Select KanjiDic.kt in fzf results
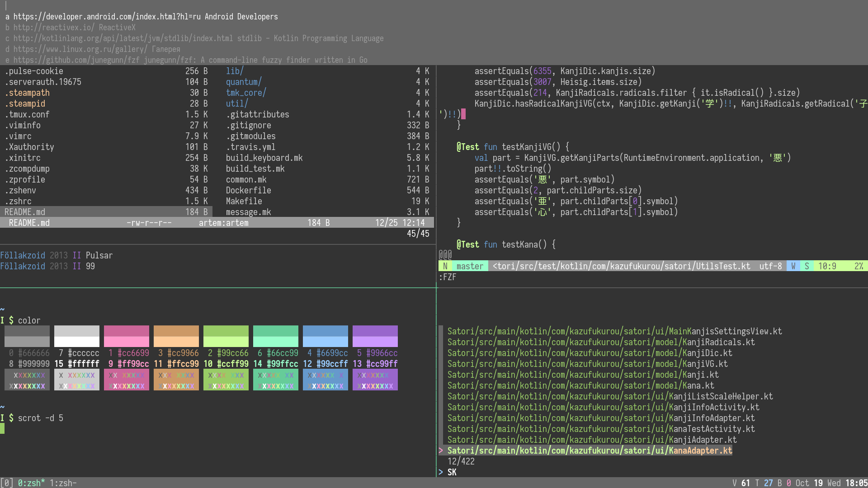Image resolution: width=868 pixels, height=488 pixels. pyautogui.click(x=590, y=353)
